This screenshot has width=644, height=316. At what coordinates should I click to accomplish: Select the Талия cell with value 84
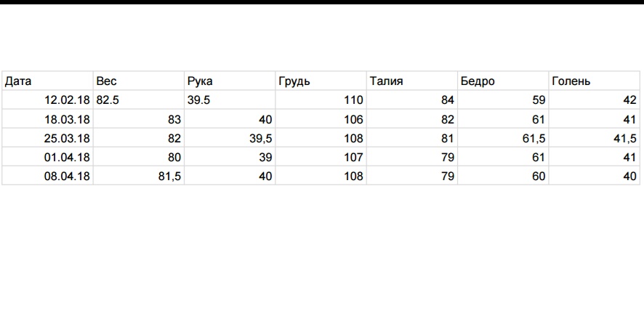click(411, 101)
